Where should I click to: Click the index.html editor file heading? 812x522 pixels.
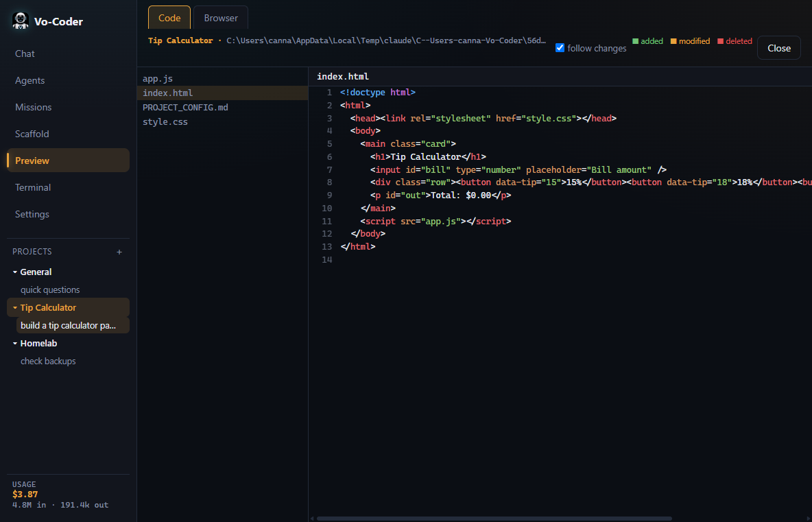(x=343, y=77)
